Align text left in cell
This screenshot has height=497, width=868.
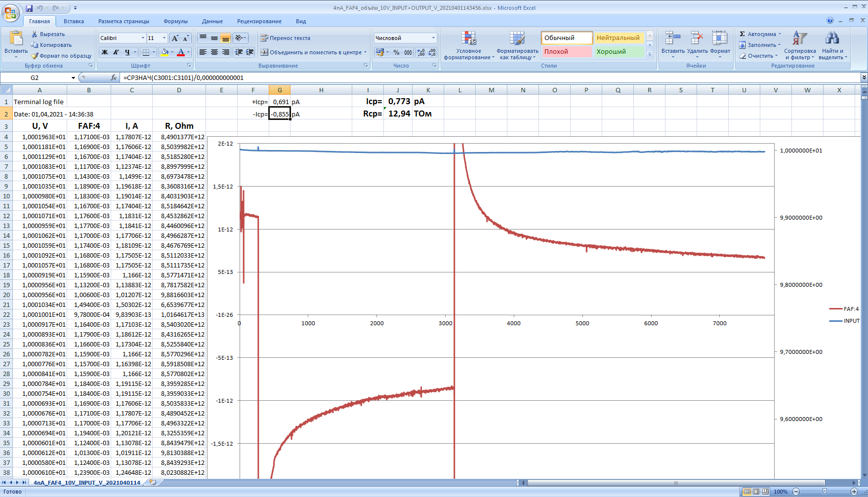203,52
